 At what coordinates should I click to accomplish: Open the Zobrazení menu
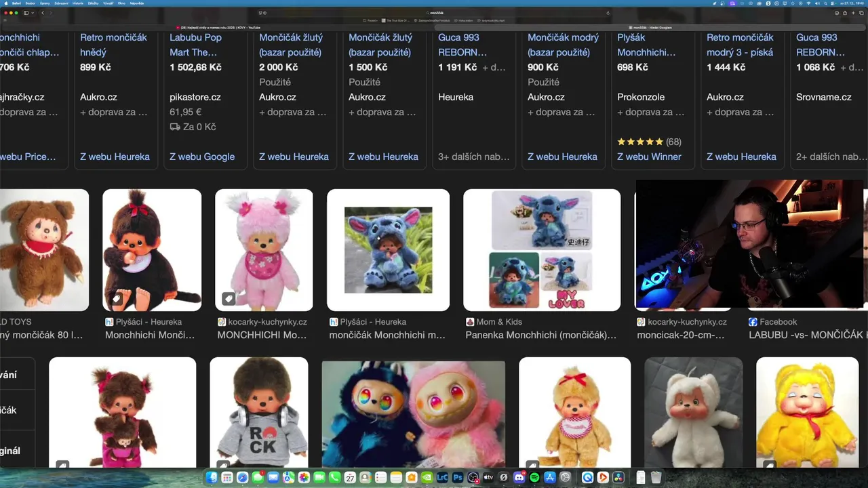62,3
